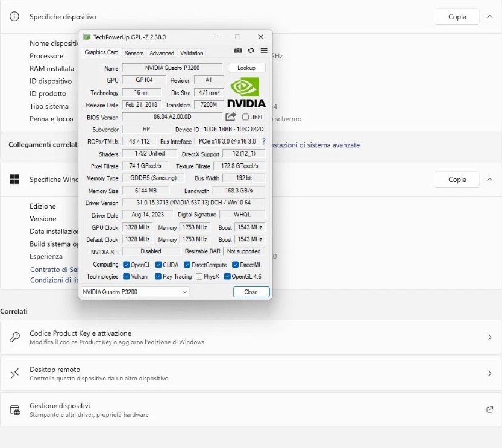502x448 pixels.
Task: Click the key icon for Product Key
Action: tap(14, 337)
